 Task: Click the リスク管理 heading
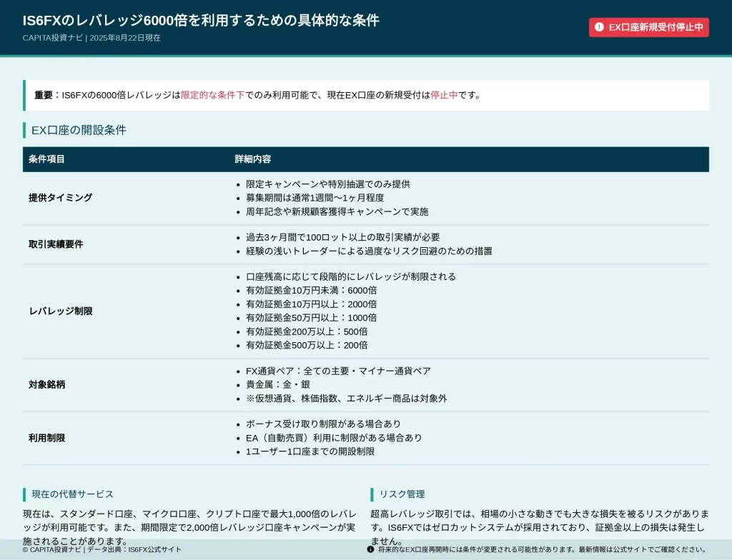coord(402,494)
